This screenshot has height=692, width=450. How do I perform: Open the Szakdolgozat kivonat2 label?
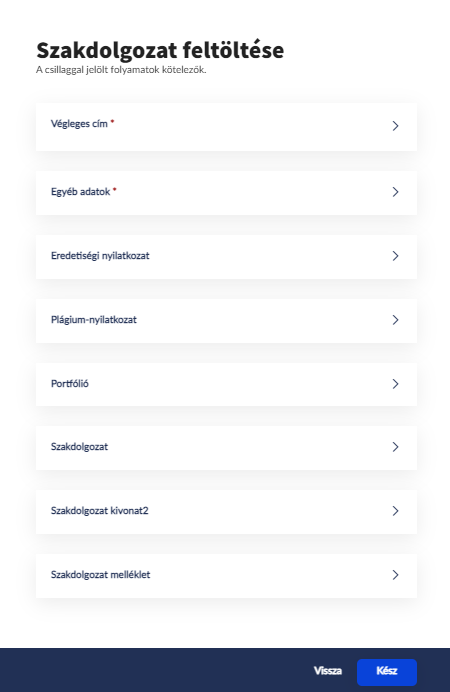(x=100, y=511)
